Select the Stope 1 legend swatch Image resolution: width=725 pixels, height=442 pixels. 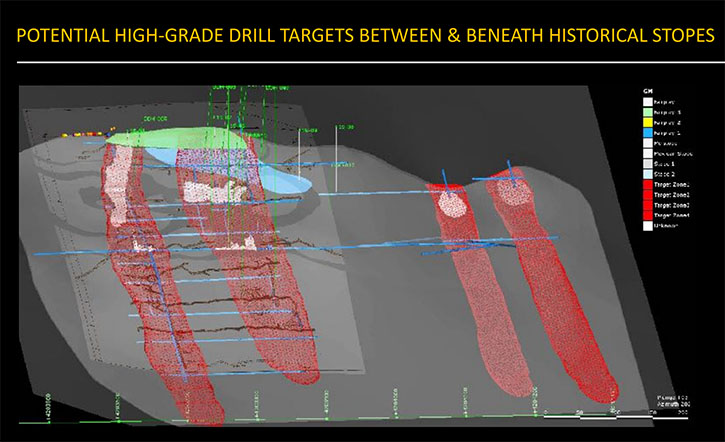click(x=648, y=164)
